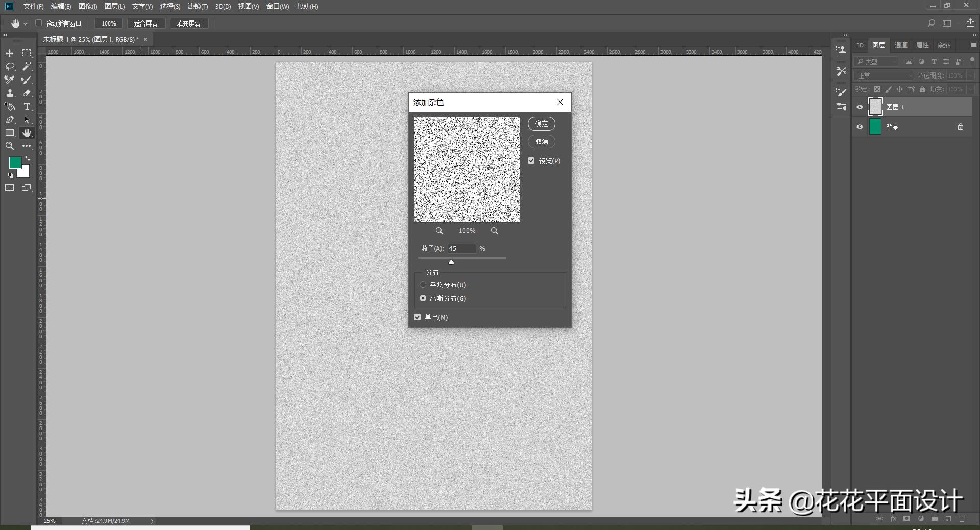Image resolution: width=980 pixels, height=530 pixels.
Task: Click the Share icon in options bar
Action: click(970, 23)
